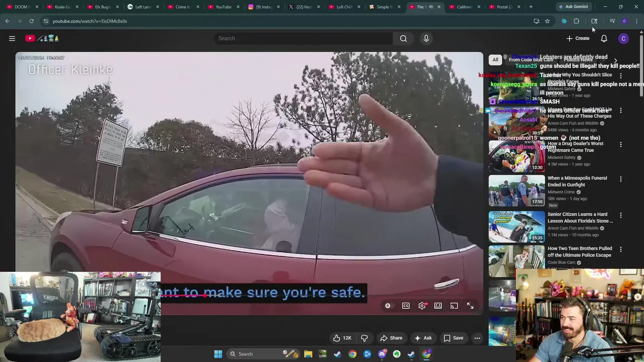Click the Windows taskbar search box

click(263, 354)
